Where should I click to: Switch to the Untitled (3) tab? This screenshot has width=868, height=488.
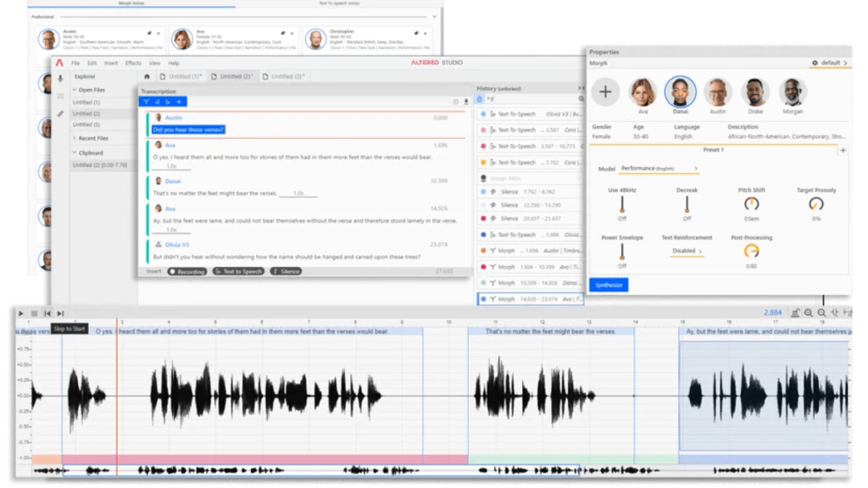click(284, 76)
